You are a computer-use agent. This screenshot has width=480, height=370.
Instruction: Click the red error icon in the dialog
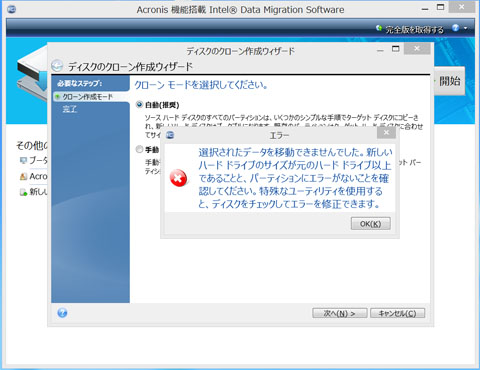[x=178, y=178]
